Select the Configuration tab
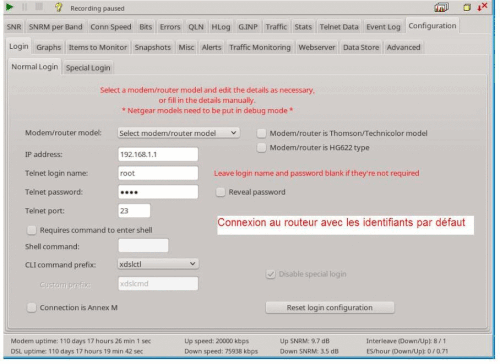The image size is (500, 364). coord(432,26)
